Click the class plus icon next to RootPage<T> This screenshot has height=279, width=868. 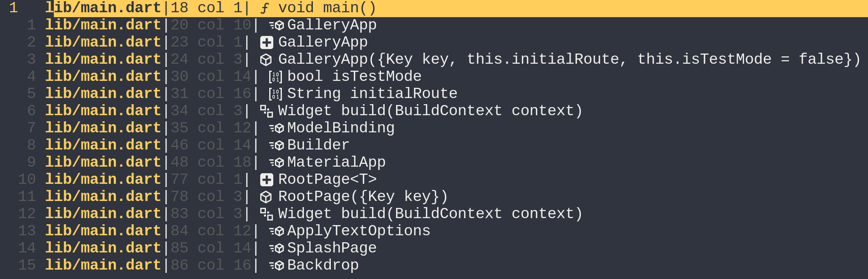(x=267, y=180)
